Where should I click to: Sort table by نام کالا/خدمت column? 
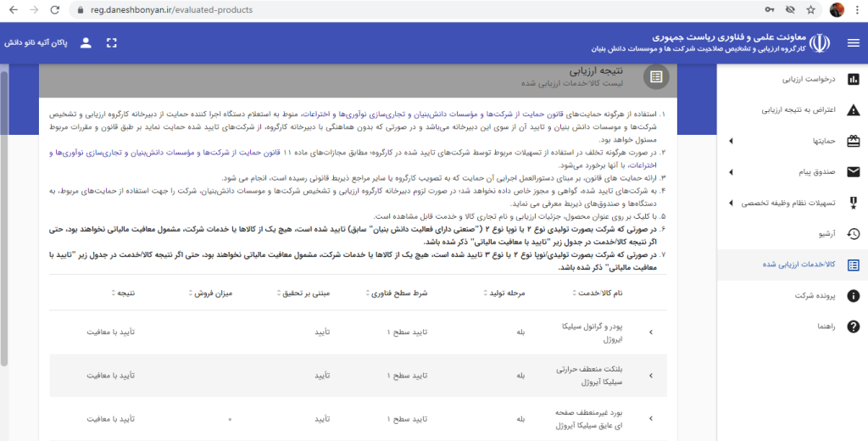click(x=598, y=293)
